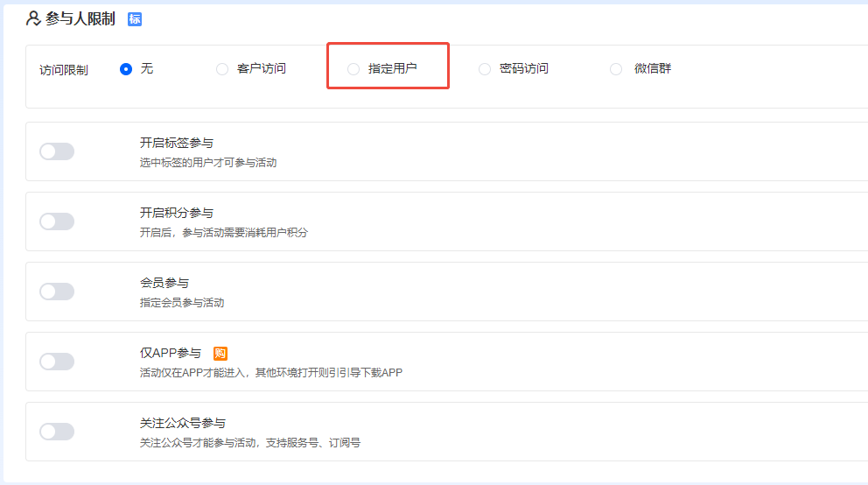Screen dimensions: 868x485
Task: Enable the 仅APP参与 switch
Action: 57,362
